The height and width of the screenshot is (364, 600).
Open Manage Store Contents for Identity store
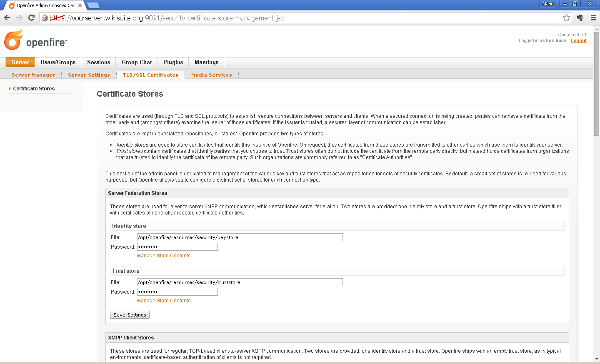pos(164,256)
